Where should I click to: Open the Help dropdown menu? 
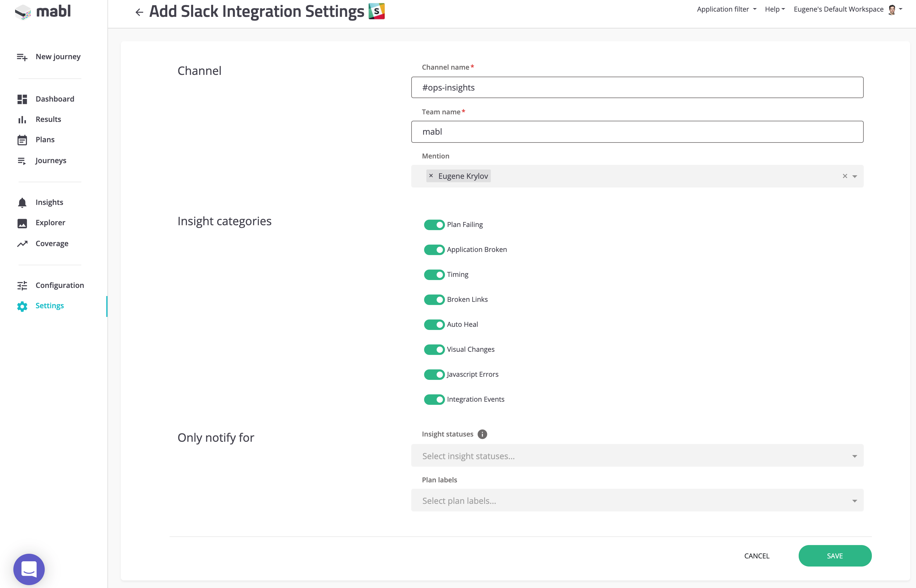point(775,9)
